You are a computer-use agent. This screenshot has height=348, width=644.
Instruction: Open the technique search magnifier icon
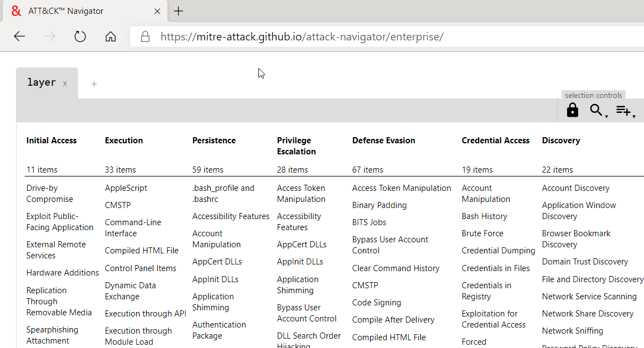point(595,110)
